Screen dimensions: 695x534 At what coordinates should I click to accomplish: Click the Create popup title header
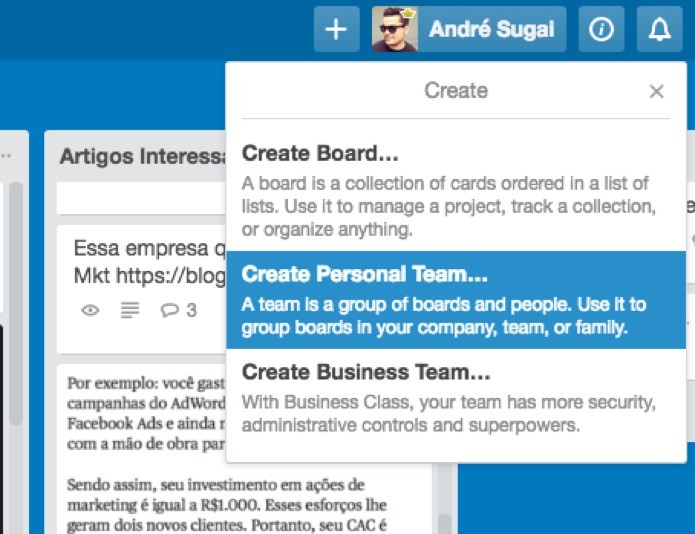point(456,91)
